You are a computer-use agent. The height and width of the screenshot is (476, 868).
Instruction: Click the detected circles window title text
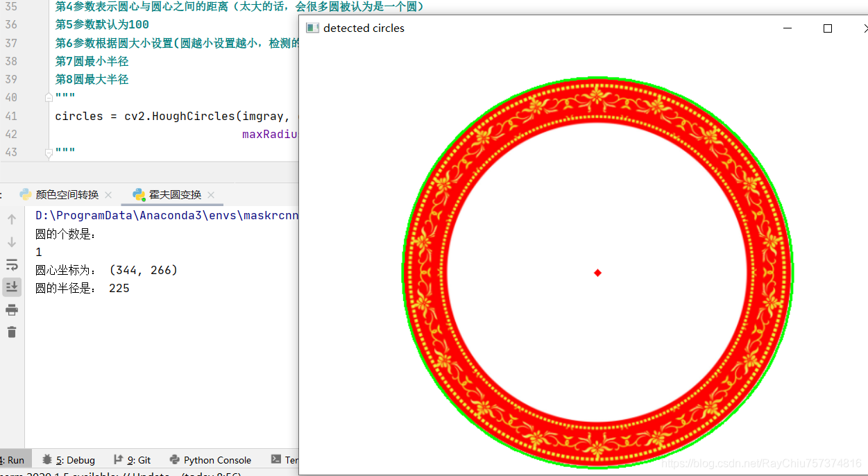[x=364, y=28]
